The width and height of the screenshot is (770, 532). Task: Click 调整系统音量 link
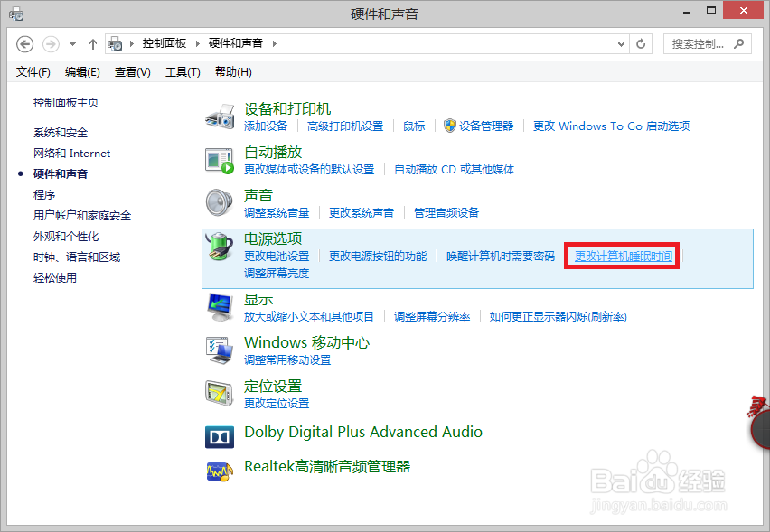[277, 213]
